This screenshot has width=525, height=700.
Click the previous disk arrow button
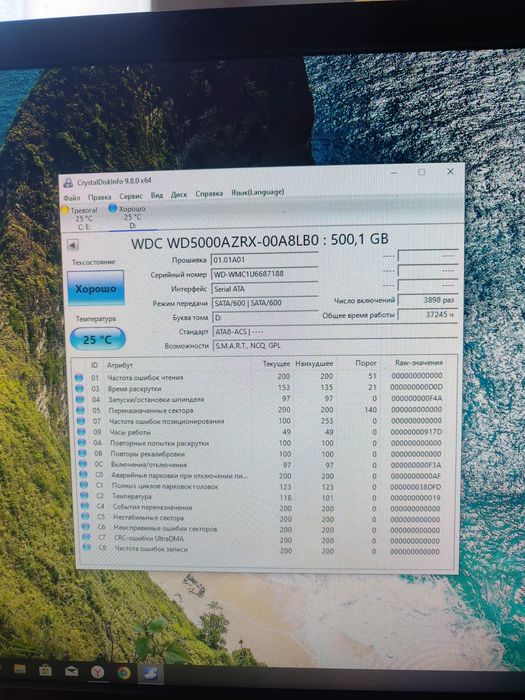point(73,245)
